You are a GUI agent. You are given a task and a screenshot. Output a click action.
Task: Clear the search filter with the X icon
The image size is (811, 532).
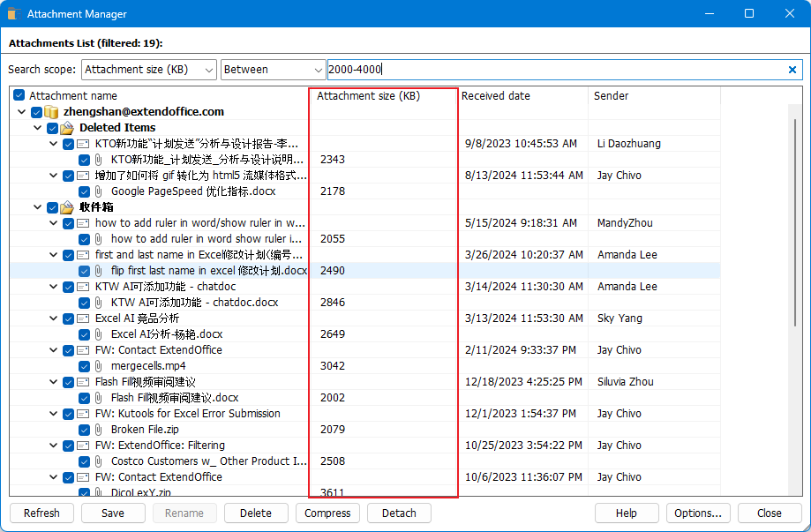coord(792,70)
